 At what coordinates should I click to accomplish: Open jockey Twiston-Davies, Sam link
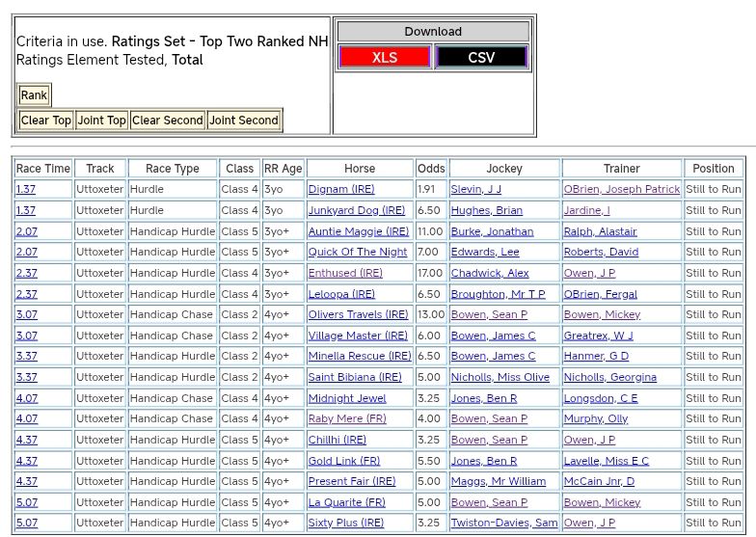pos(503,524)
